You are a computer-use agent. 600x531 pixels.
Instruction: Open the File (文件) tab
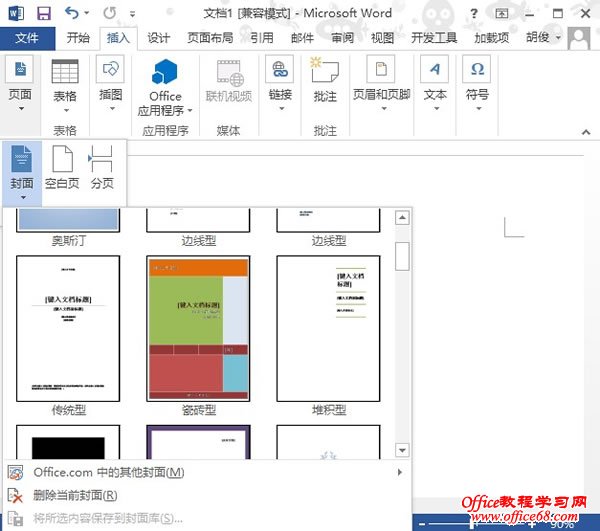[27, 38]
